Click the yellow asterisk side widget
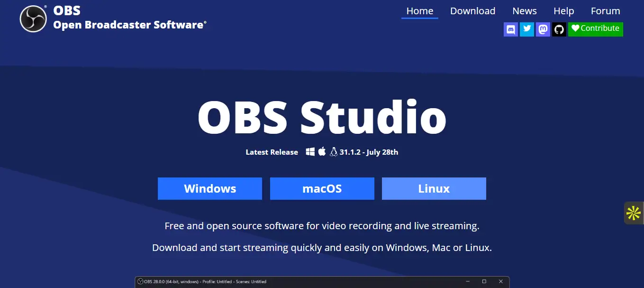The height and width of the screenshot is (288, 644). pyautogui.click(x=634, y=213)
